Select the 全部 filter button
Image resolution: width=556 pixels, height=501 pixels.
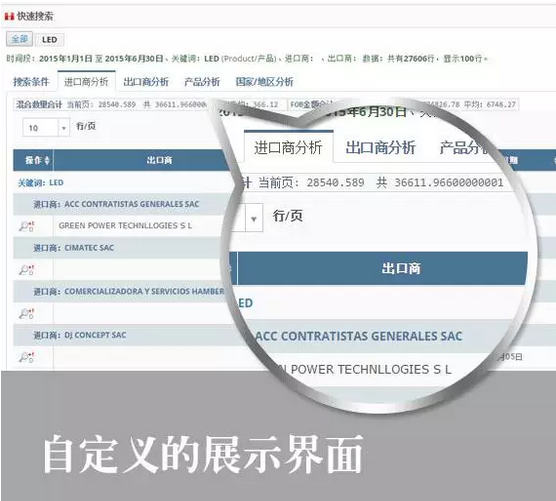point(19,39)
